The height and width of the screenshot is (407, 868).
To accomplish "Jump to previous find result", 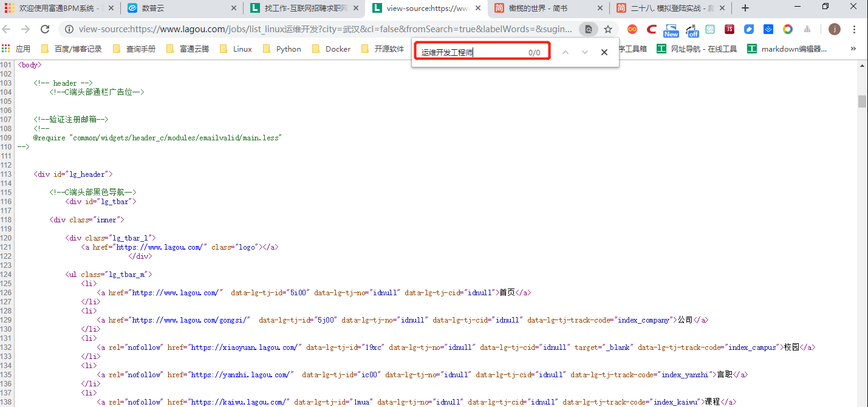I will 566,52.
